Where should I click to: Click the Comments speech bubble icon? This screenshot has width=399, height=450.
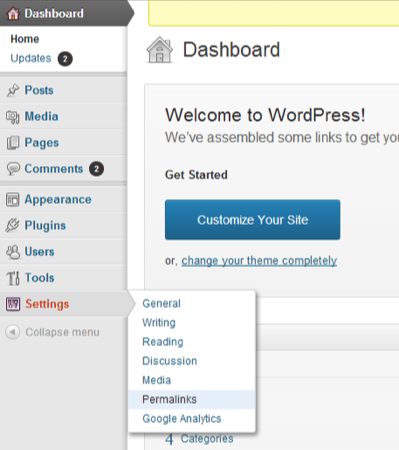(x=13, y=169)
